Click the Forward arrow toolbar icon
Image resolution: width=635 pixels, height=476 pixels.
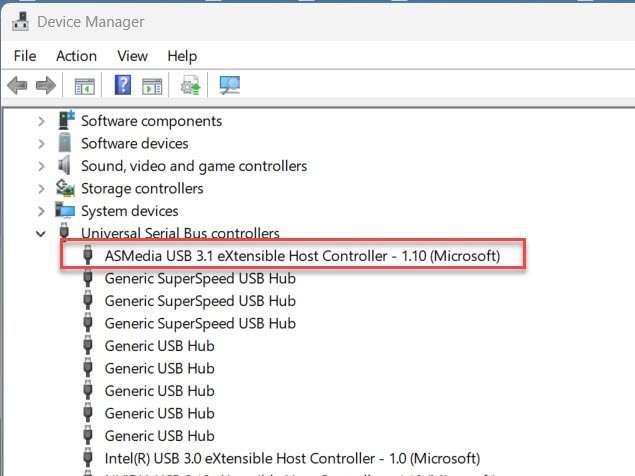click(46, 85)
